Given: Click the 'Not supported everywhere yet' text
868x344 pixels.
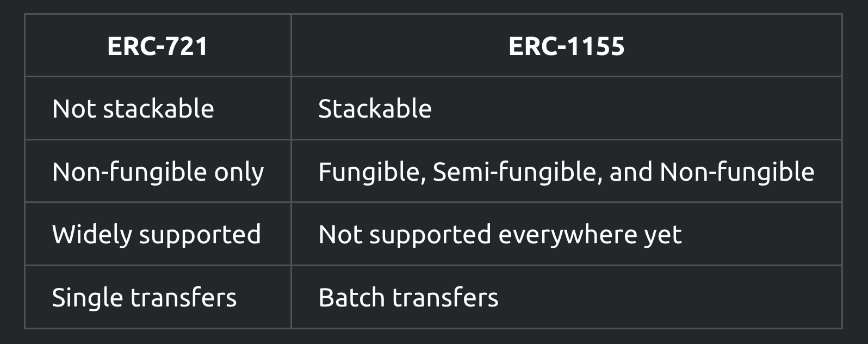Looking at the screenshot, I should tap(500, 235).
